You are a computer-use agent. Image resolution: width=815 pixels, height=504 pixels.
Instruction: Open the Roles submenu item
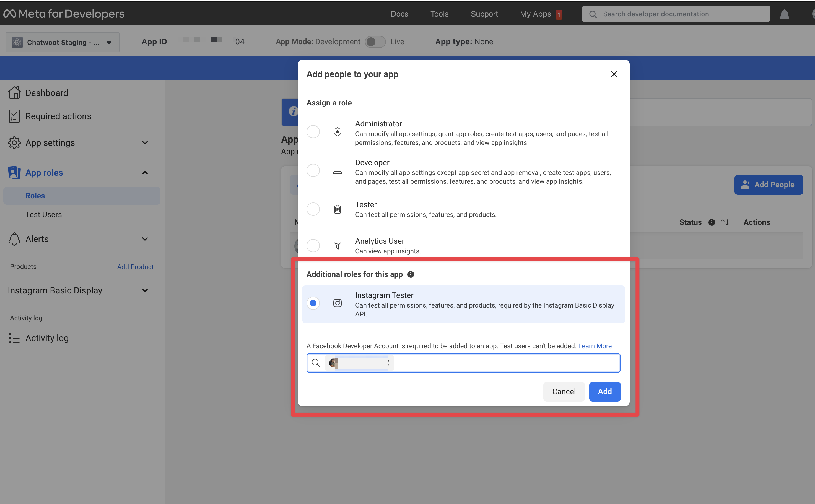pos(35,196)
